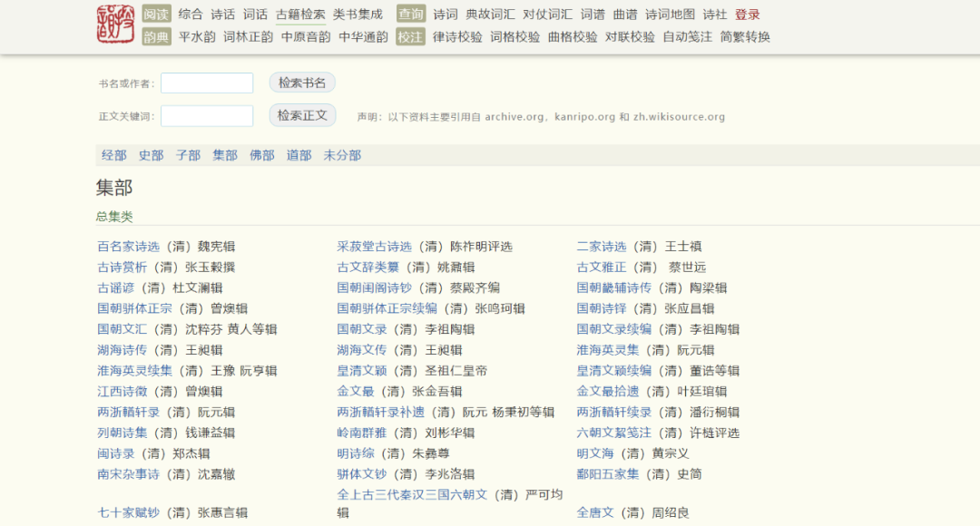Open the book 六朝文絜笺注
This screenshot has height=526, width=980.
tap(613, 433)
